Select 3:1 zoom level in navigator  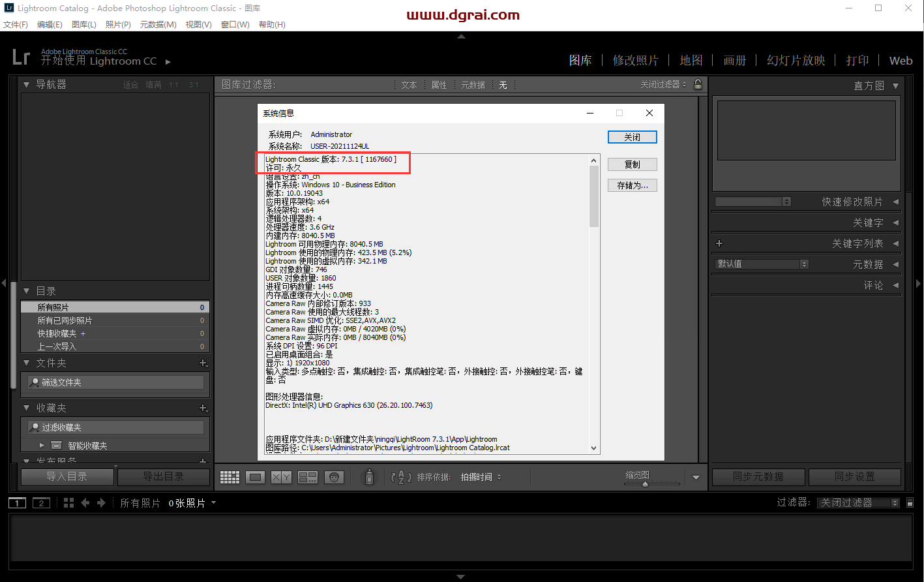(x=194, y=85)
